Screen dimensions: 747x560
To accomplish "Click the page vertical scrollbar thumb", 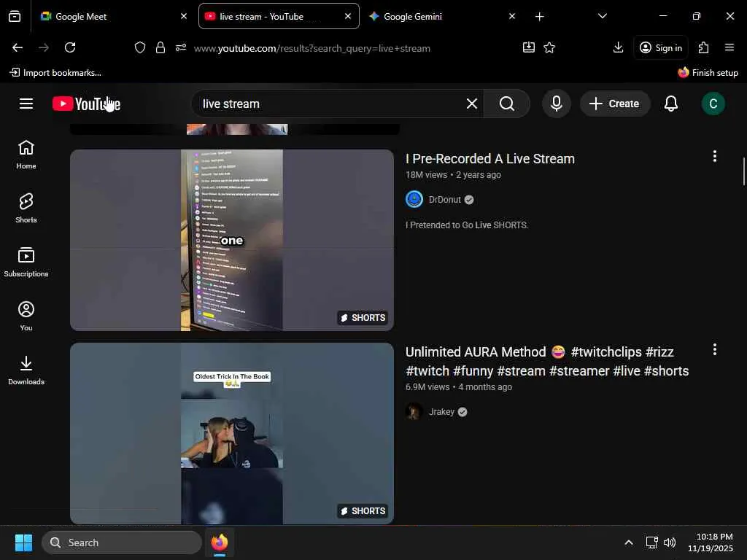I will coord(743,171).
